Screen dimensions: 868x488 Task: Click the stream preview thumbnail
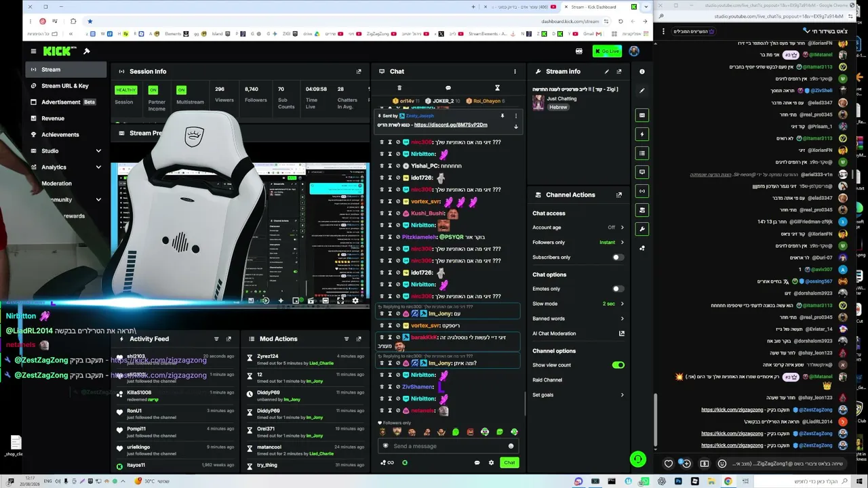(x=241, y=234)
